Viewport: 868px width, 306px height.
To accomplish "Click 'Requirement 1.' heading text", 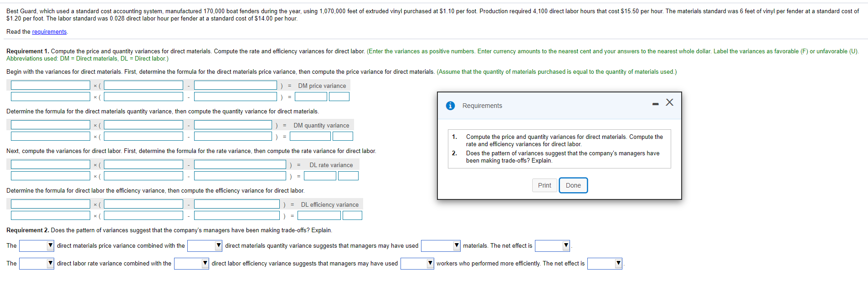I will 28,51.
